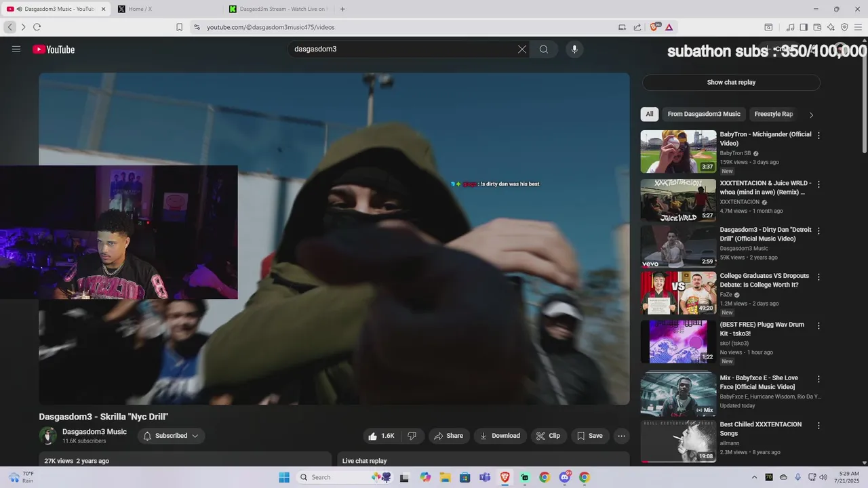The image size is (868, 488).
Task: Open Dirty Dan Detroit Drill thumbnail
Action: [678, 247]
